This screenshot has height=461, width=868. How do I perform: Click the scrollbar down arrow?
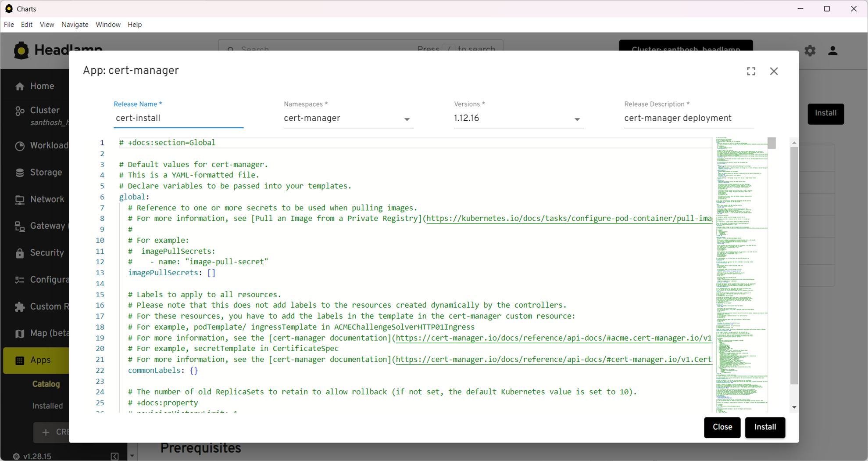(794, 407)
